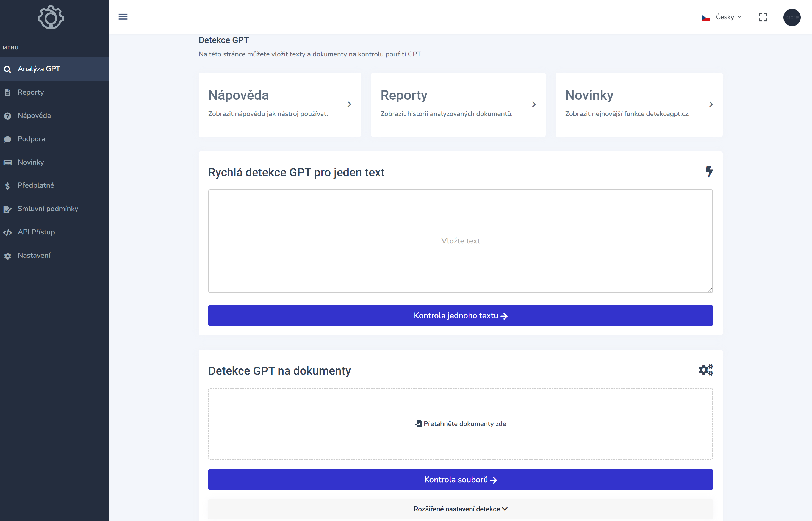Click the gears icon beside document detection
812x521 pixels.
pos(706,370)
